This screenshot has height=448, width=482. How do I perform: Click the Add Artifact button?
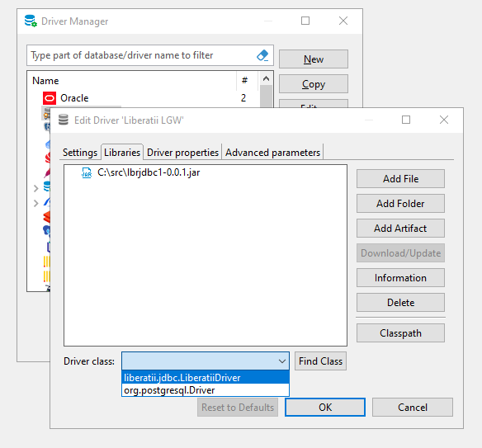point(400,229)
